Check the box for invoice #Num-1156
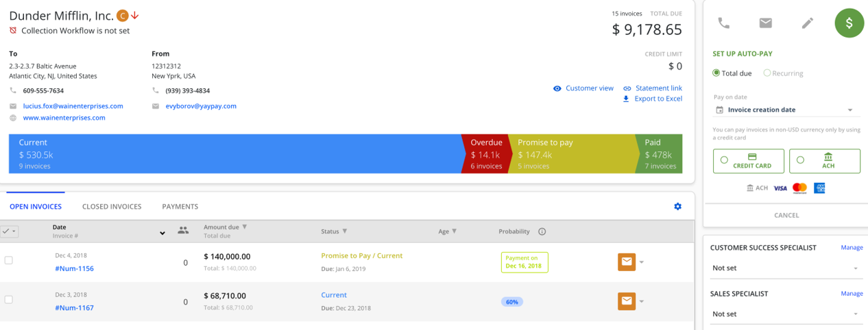The width and height of the screenshot is (868, 330). click(x=9, y=260)
